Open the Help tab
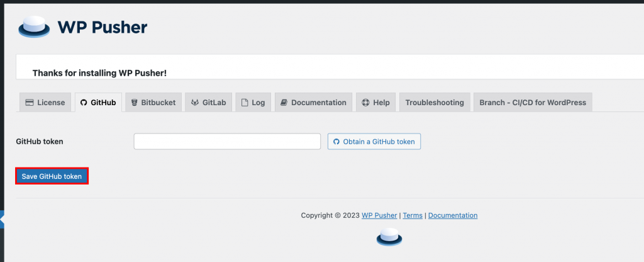Image resolution: width=644 pixels, height=262 pixels. tap(376, 103)
